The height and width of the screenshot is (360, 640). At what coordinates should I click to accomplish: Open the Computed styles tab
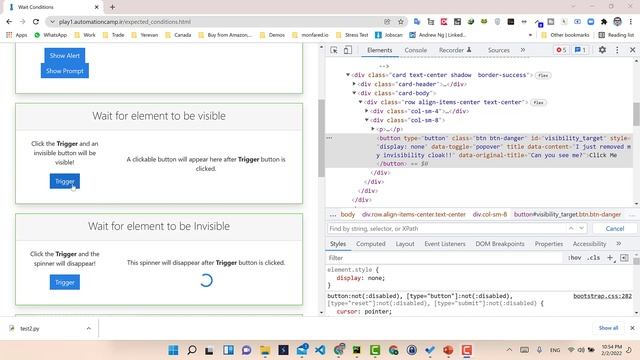tap(371, 244)
